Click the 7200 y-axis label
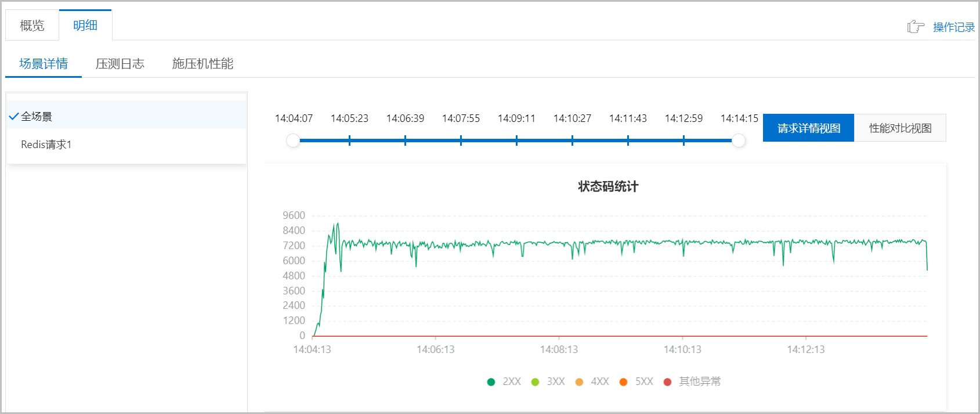The height and width of the screenshot is (414, 980). click(x=294, y=246)
